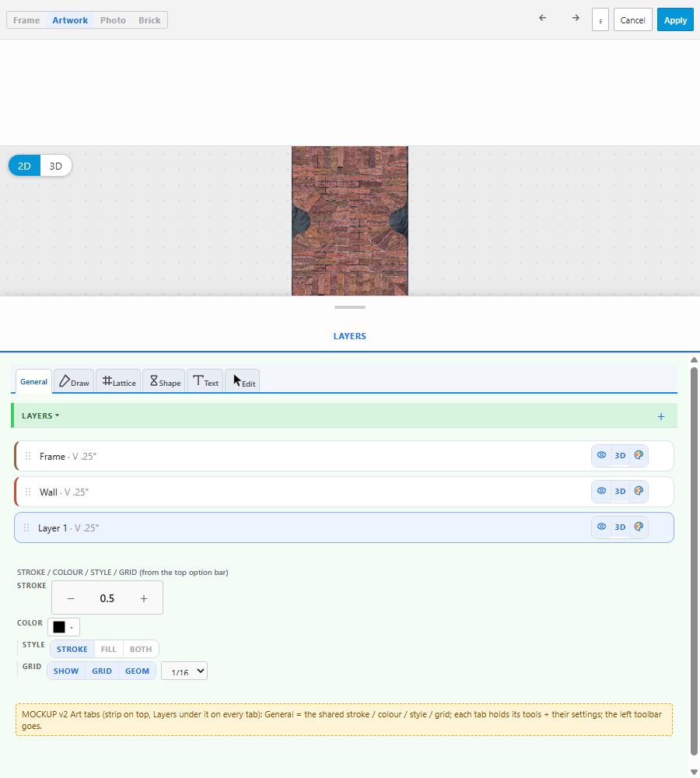700x778 pixels.
Task: Toggle visibility eye on Frame layer
Action: pyautogui.click(x=601, y=455)
